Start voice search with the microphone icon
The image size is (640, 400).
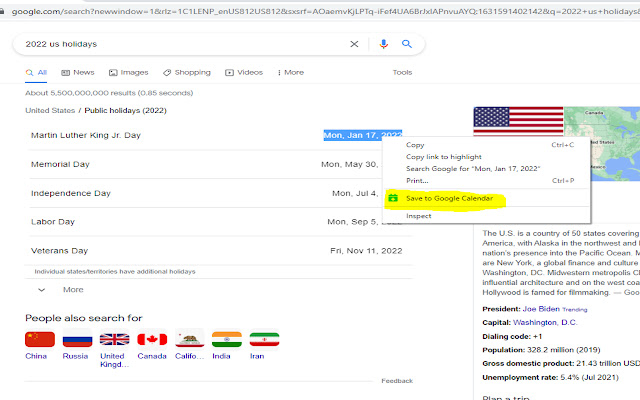point(383,44)
